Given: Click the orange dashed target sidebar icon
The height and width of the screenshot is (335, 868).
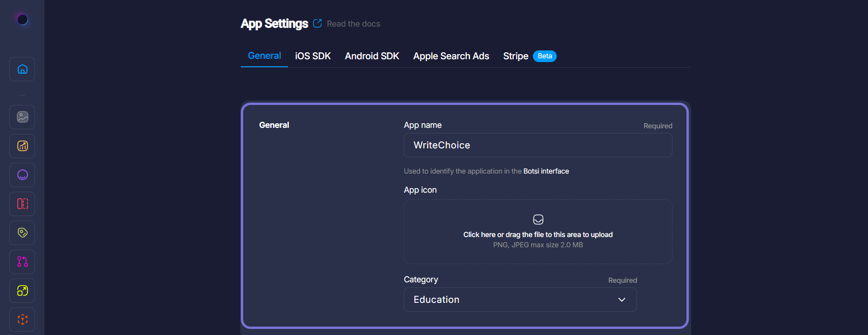Looking at the screenshot, I should tap(22, 320).
